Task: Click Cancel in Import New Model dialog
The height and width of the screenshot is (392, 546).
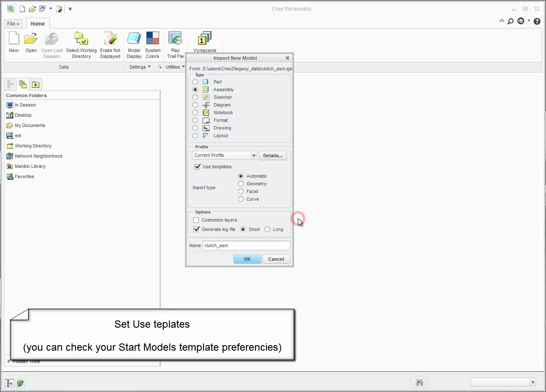Action: pos(276,259)
